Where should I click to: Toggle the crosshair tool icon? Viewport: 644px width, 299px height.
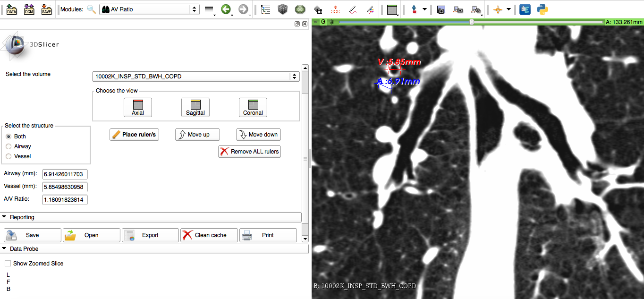(x=497, y=9)
